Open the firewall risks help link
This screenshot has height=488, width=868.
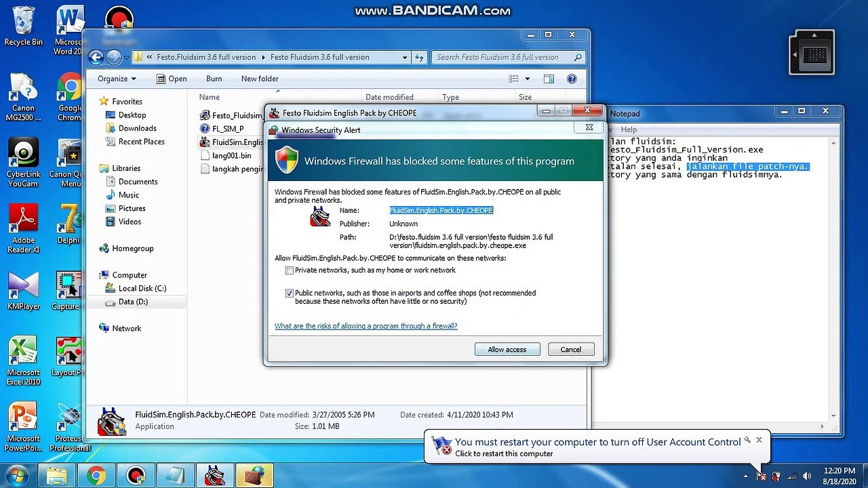coord(366,326)
